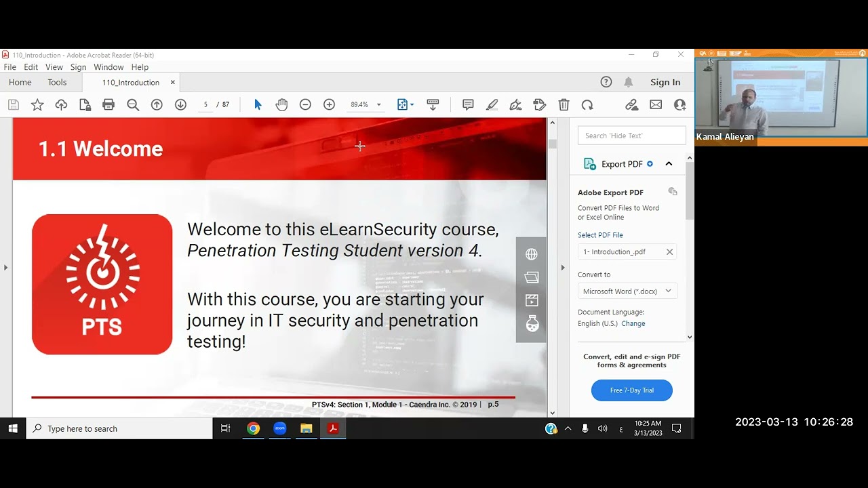The height and width of the screenshot is (488, 868).
Task: Click the video clapperboard icon on slide
Action: [x=531, y=300]
